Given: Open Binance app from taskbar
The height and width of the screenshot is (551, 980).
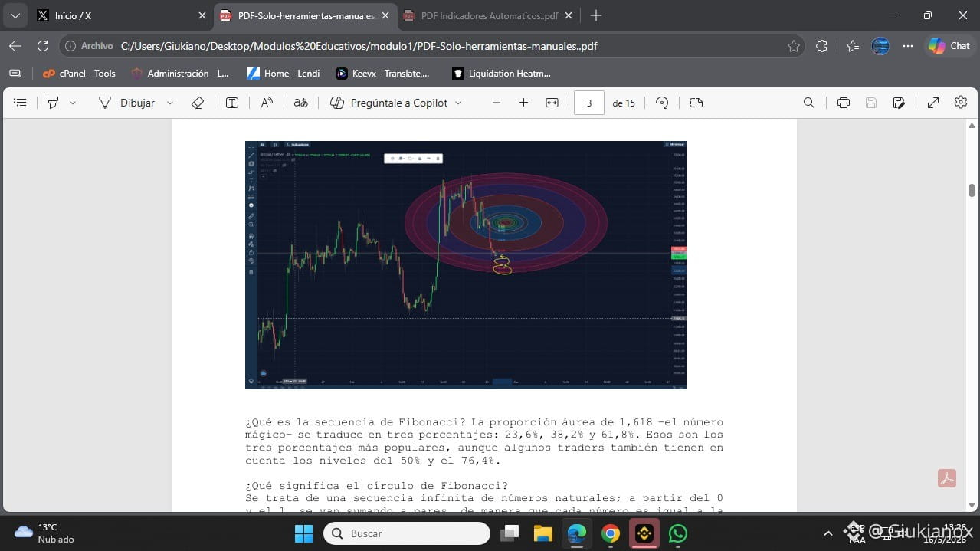Looking at the screenshot, I should 644,533.
